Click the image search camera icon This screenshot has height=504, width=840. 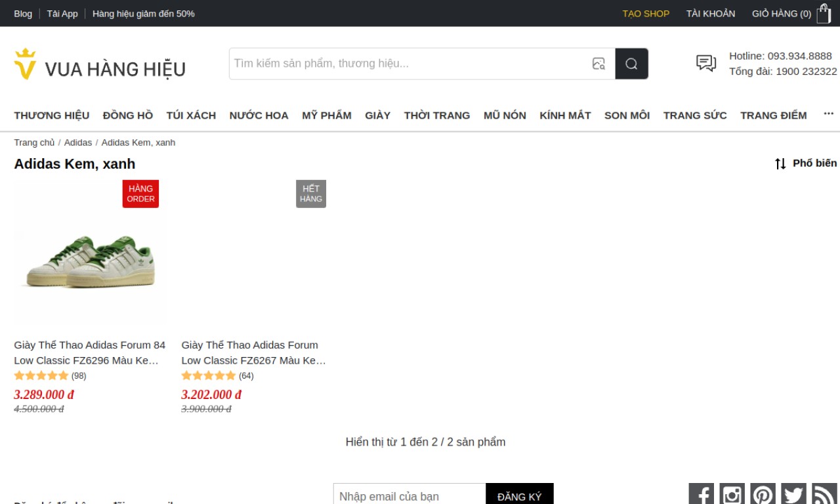[598, 64]
